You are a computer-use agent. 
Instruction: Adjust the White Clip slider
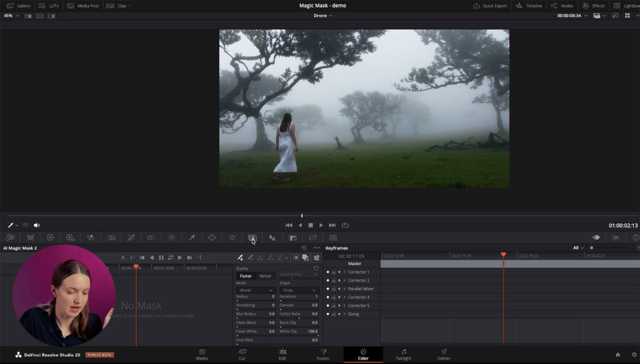[299, 336]
